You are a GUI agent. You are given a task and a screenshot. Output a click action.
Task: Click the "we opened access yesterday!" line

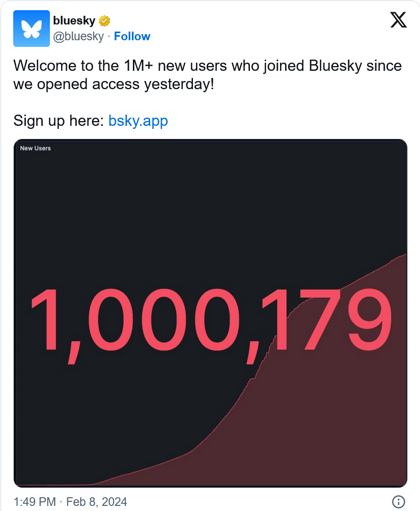pyautogui.click(x=114, y=84)
